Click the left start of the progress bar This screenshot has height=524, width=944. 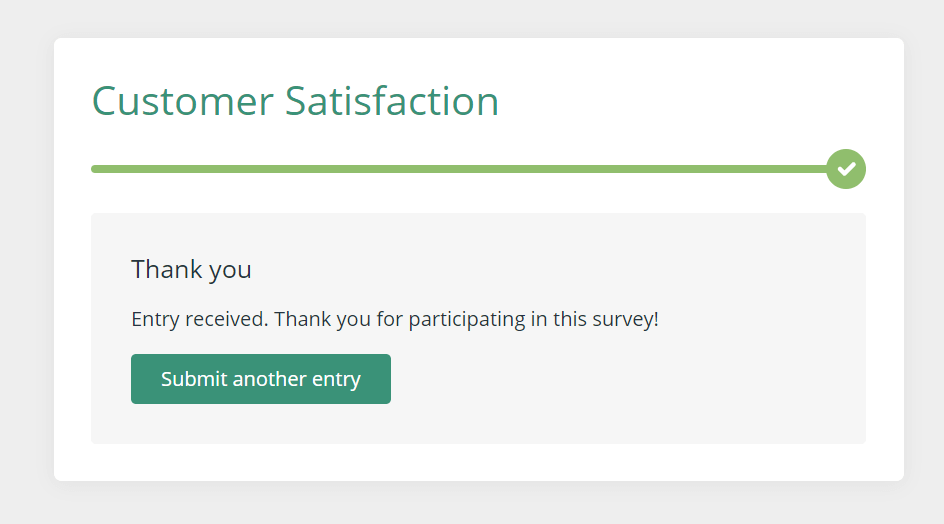coord(96,169)
